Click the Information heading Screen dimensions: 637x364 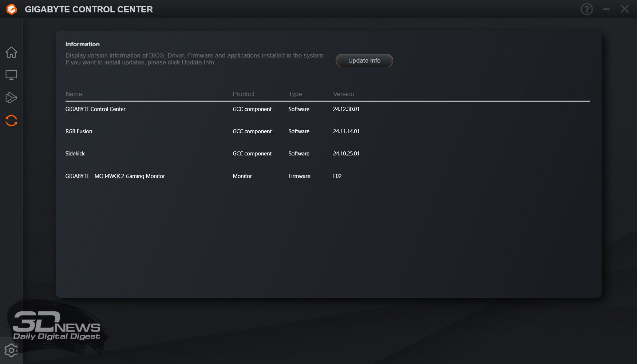tap(83, 44)
